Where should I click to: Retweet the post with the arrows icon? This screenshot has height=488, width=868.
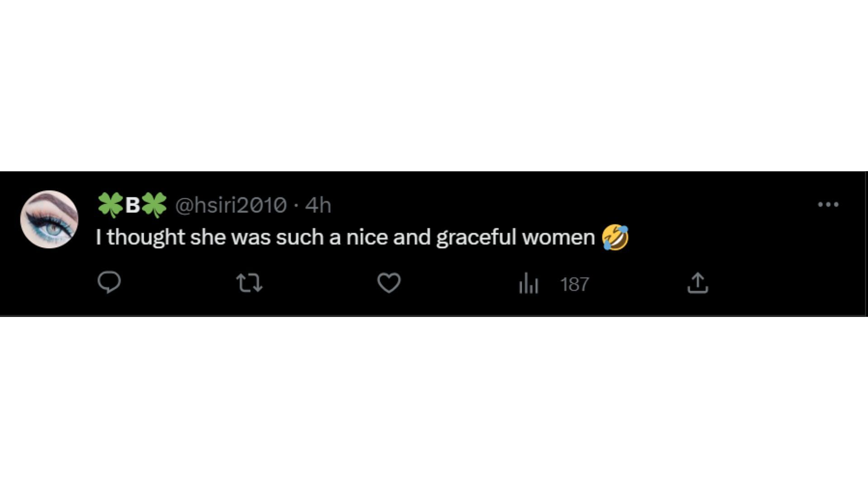(250, 283)
